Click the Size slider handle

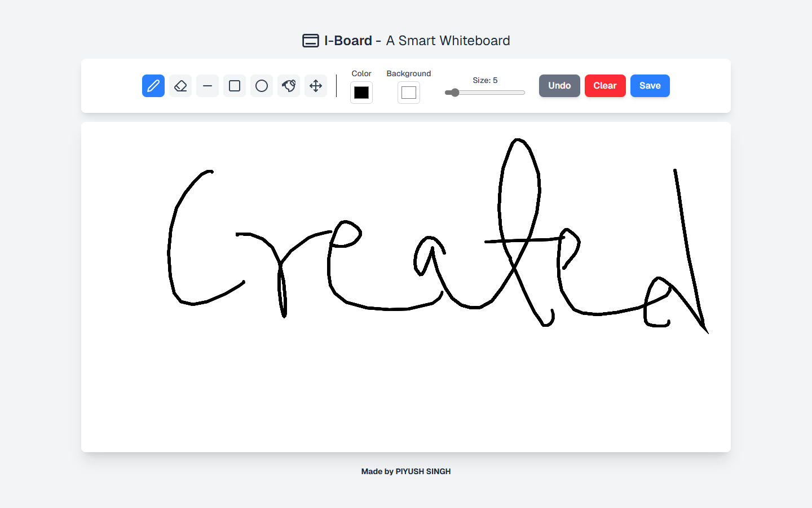tap(454, 93)
